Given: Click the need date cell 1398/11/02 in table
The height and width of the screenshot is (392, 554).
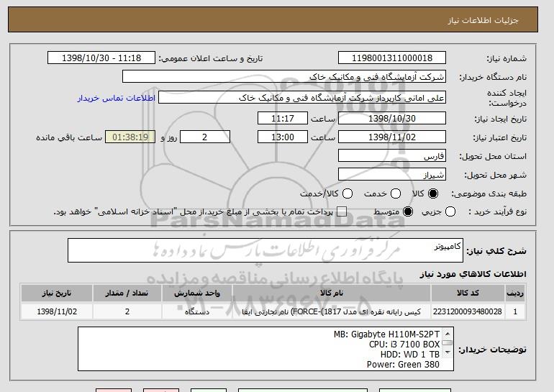Looking at the screenshot, I should (x=57, y=311).
